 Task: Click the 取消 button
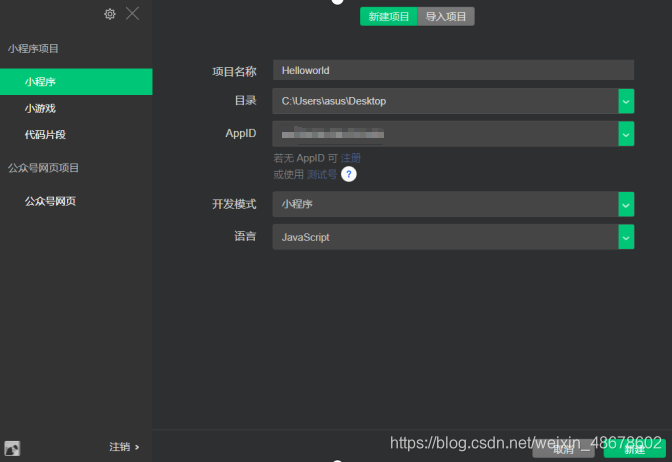coord(563,449)
